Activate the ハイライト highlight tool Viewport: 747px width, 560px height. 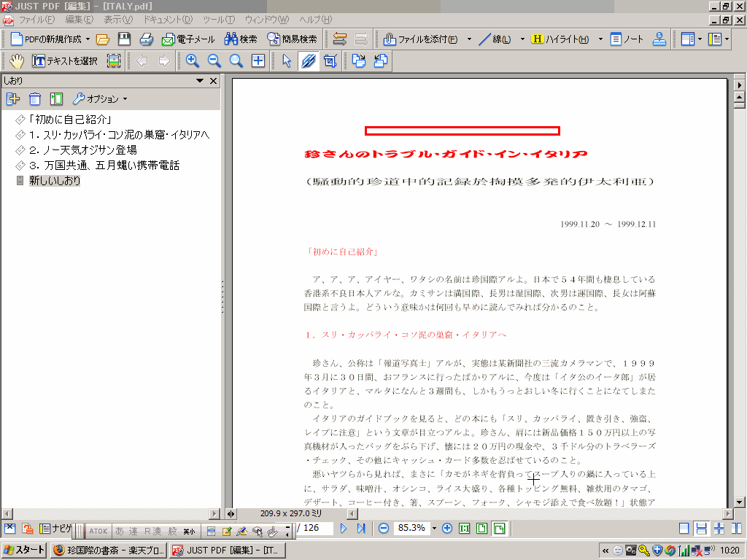pyautogui.click(x=560, y=39)
